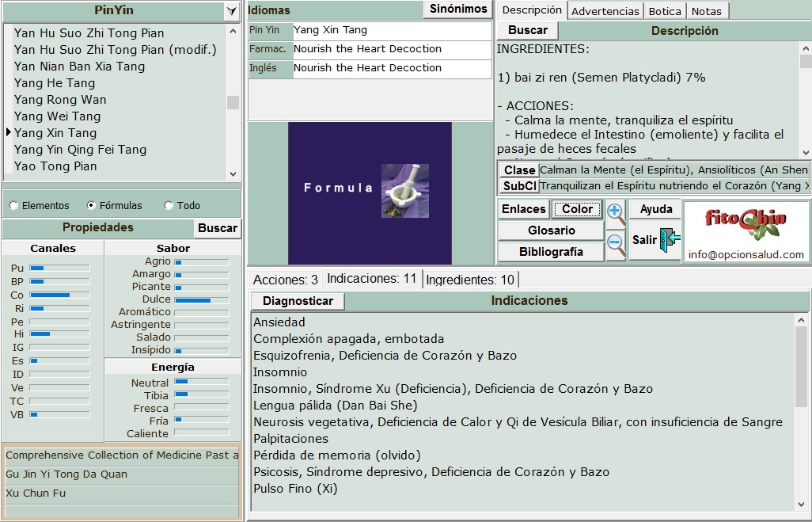Select Yan Nian Ban Xia Tang
Viewport: 812px width, 522px height.
click(x=80, y=67)
